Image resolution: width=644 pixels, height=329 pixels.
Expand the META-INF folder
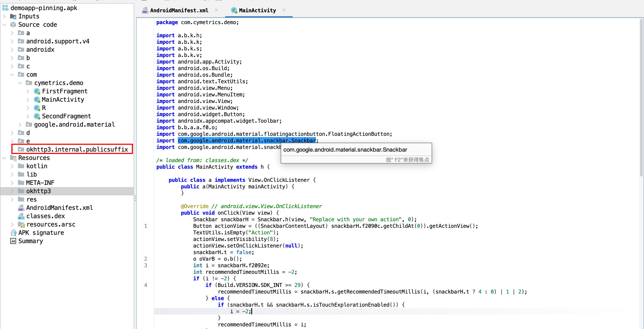tap(12, 183)
